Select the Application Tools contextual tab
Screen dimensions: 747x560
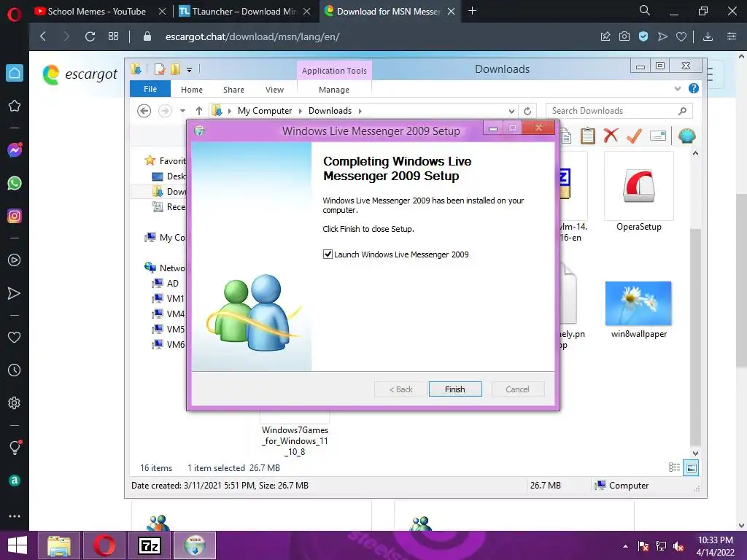[x=334, y=71]
